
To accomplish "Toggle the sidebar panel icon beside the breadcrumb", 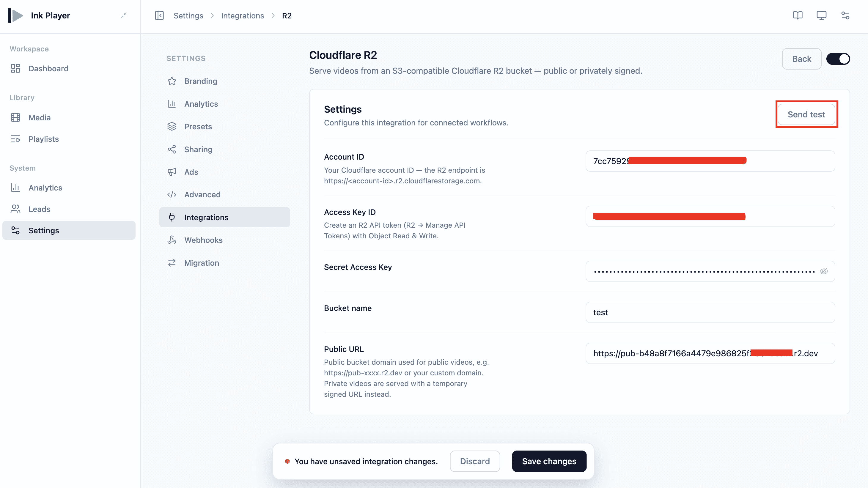I will (x=159, y=15).
